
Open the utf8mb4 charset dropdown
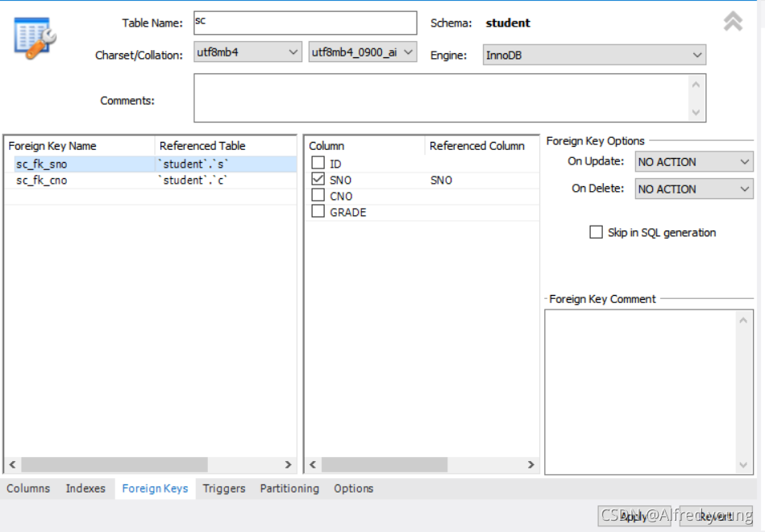(247, 52)
